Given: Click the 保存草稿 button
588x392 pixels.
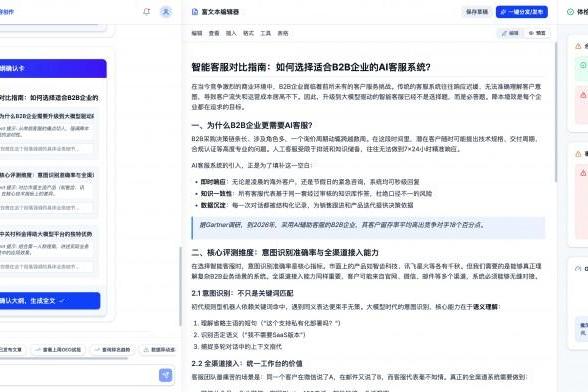Looking at the screenshot, I should click(477, 12).
